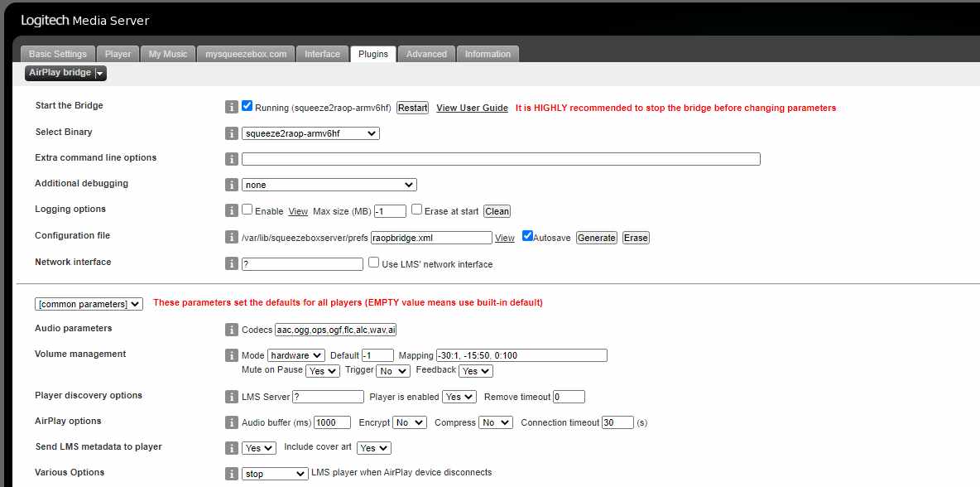Click info icon for Various Options

(231, 473)
